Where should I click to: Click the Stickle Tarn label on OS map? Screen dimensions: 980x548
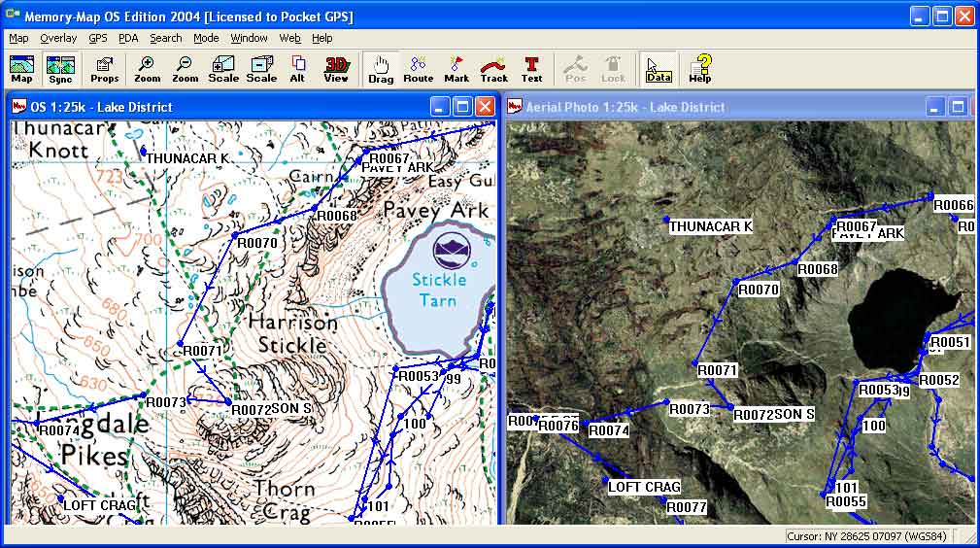click(439, 290)
